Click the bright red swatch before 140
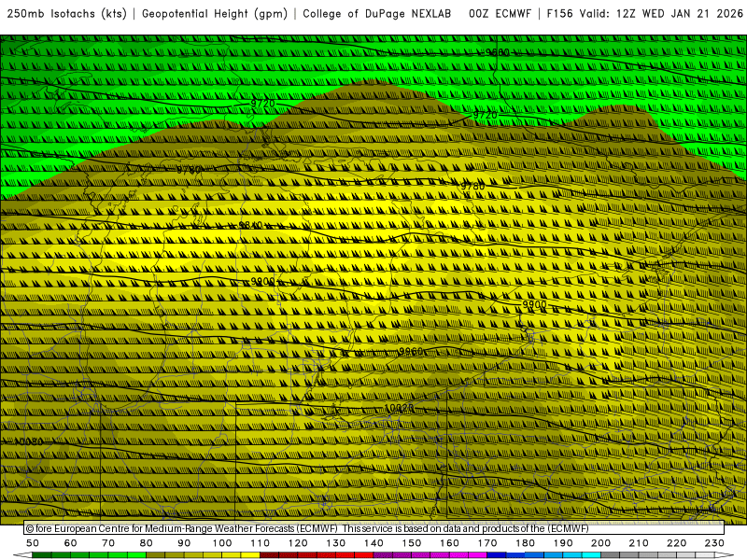The image size is (747, 560). [x=364, y=555]
